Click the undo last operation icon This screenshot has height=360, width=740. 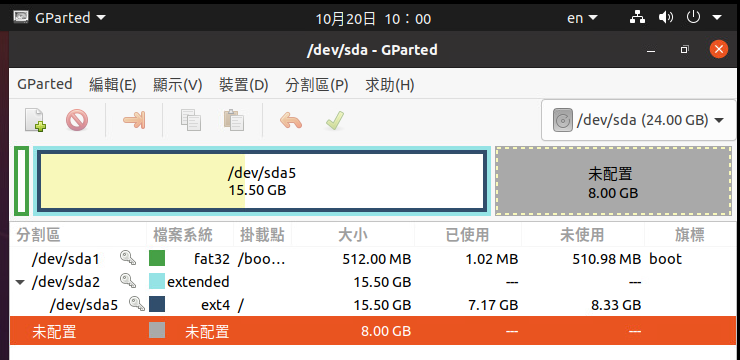tap(291, 120)
